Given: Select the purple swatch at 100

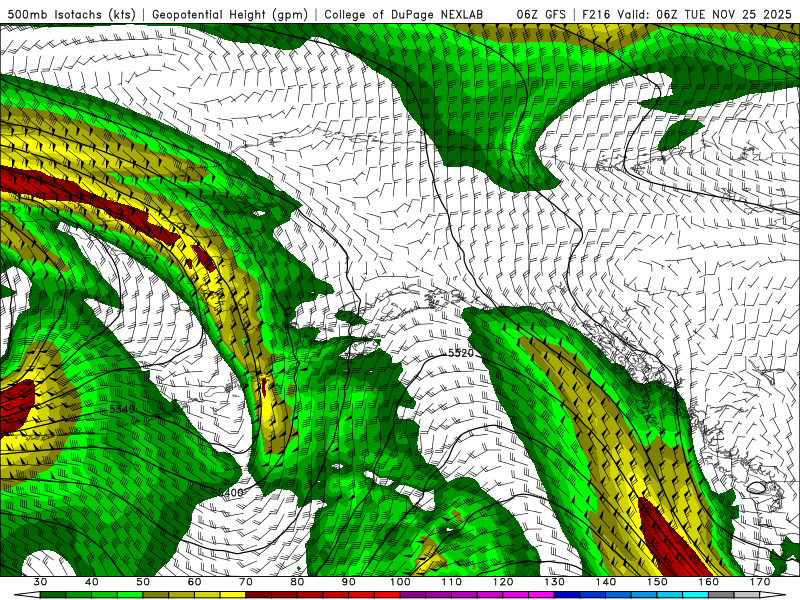Looking at the screenshot, I should point(413,595).
